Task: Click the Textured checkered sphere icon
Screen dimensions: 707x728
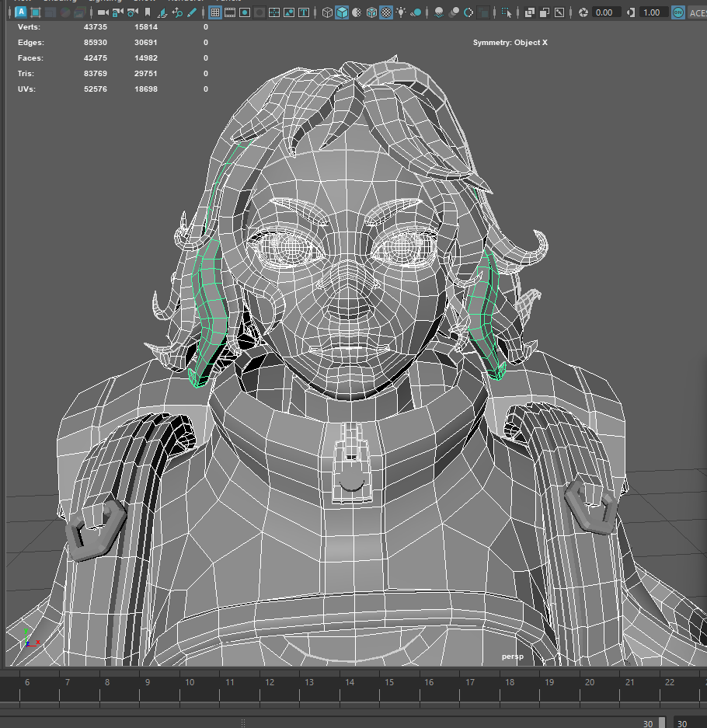Action: pos(386,12)
